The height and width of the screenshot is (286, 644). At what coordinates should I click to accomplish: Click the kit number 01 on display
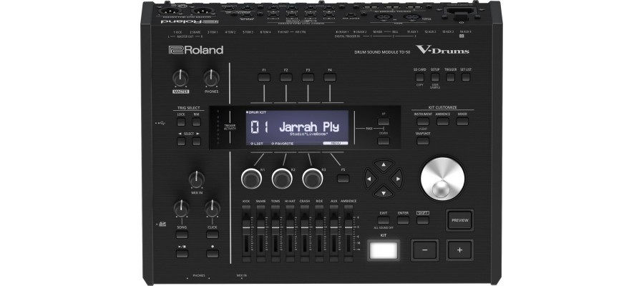pyautogui.click(x=260, y=127)
